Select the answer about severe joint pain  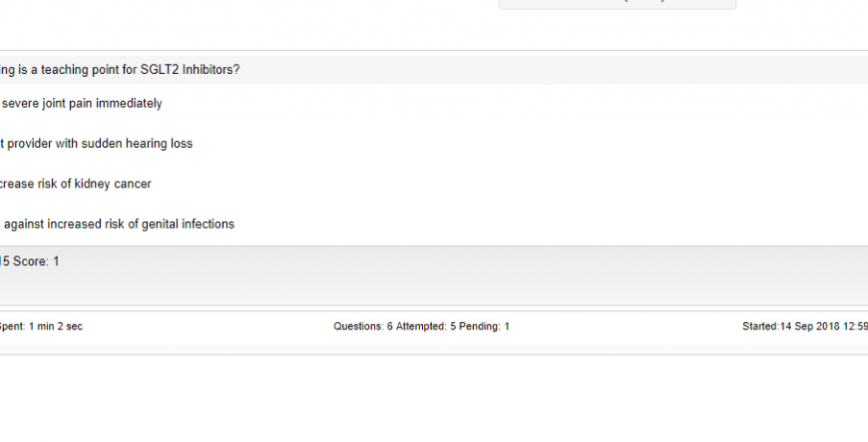(x=82, y=103)
